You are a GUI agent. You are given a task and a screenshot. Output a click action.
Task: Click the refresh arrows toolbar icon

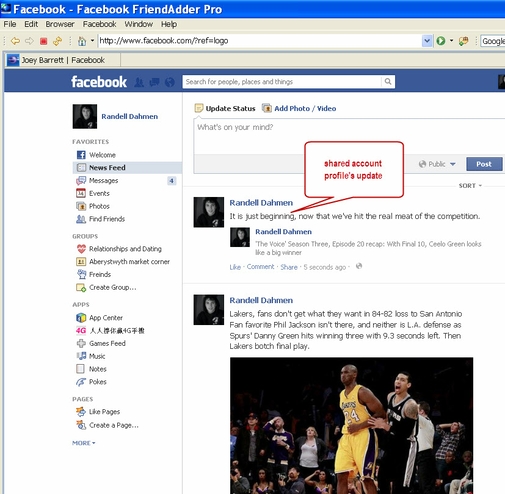coord(57,41)
